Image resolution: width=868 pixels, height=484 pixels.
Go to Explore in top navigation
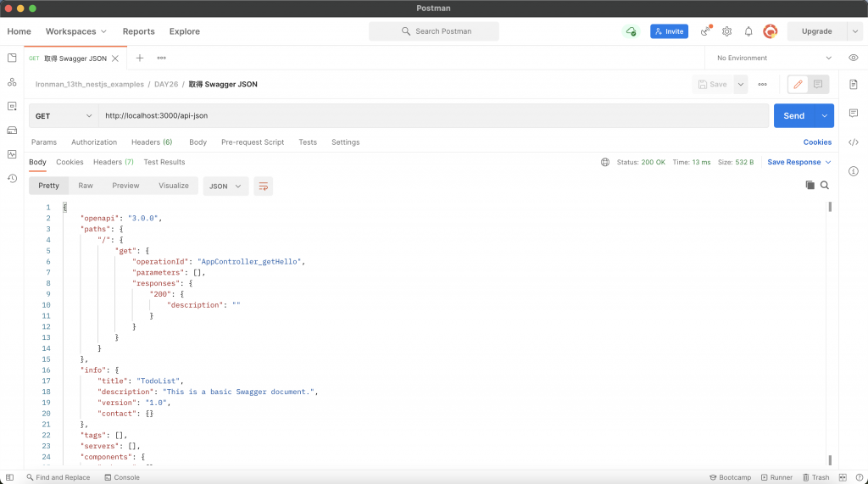(184, 31)
